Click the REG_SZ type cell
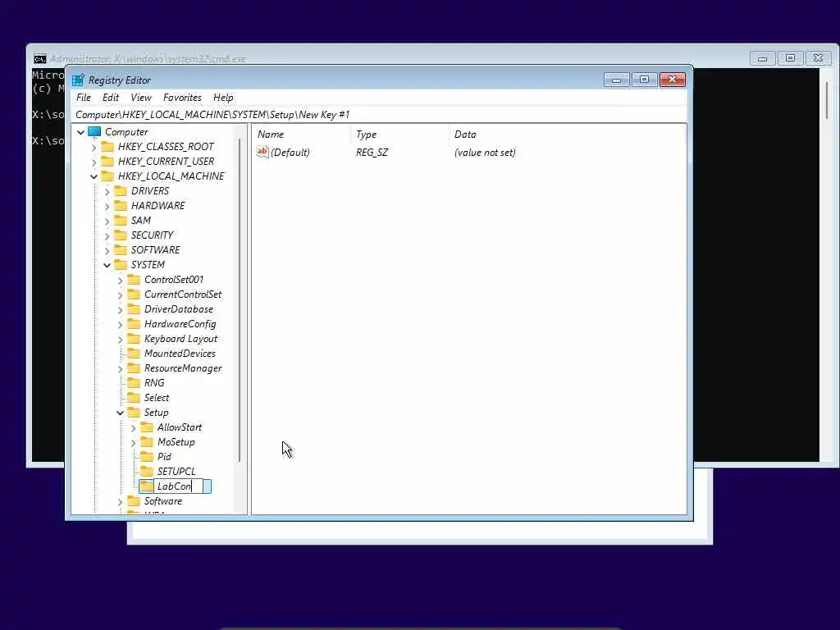This screenshot has height=630, width=840. (x=372, y=152)
